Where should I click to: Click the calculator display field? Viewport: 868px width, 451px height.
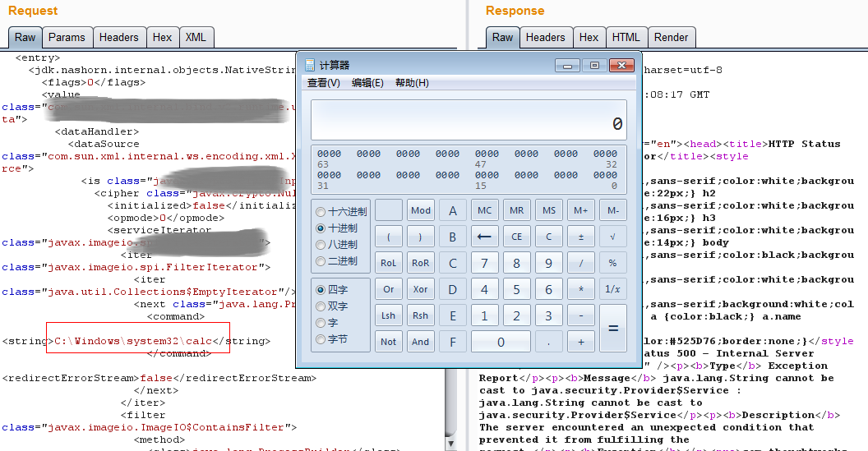(x=469, y=120)
